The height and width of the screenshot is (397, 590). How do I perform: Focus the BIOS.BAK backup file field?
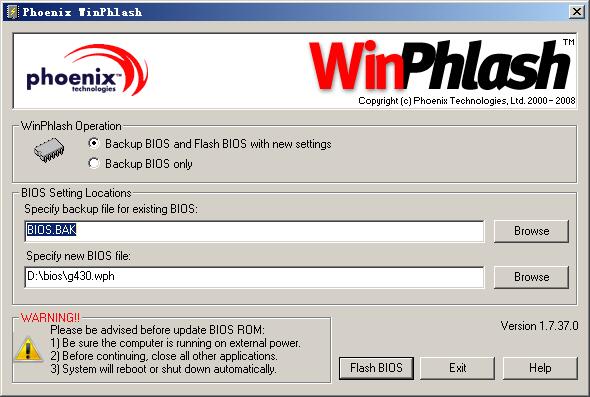coord(254,231)
